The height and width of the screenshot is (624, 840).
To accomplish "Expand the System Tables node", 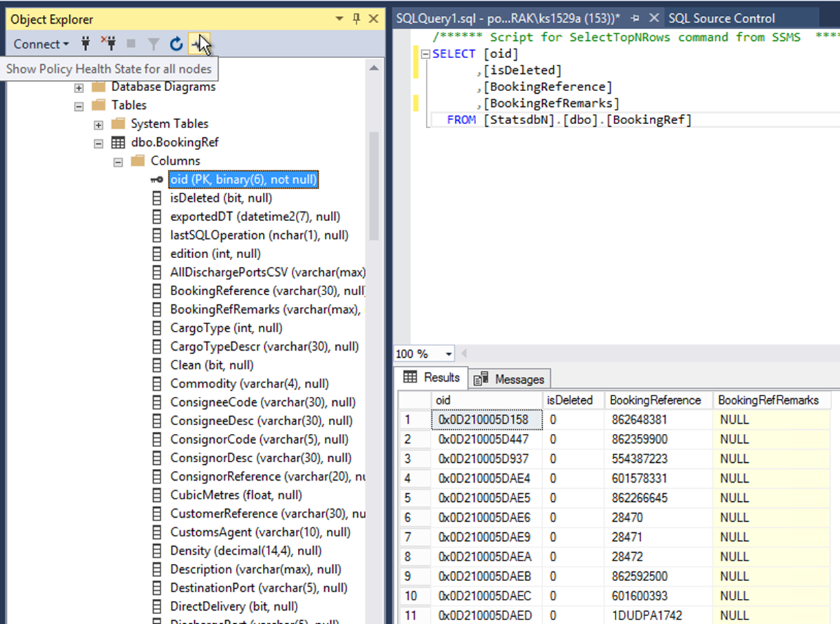I will pos(97,123).
